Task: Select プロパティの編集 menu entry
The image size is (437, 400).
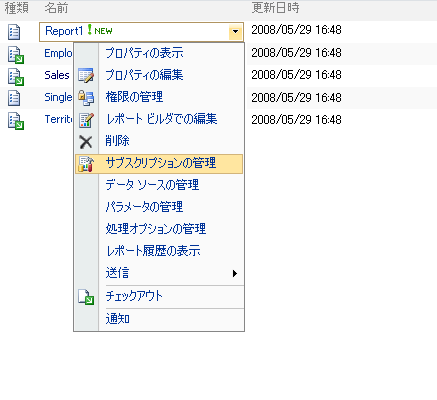Action: click(x=159, y=75)
